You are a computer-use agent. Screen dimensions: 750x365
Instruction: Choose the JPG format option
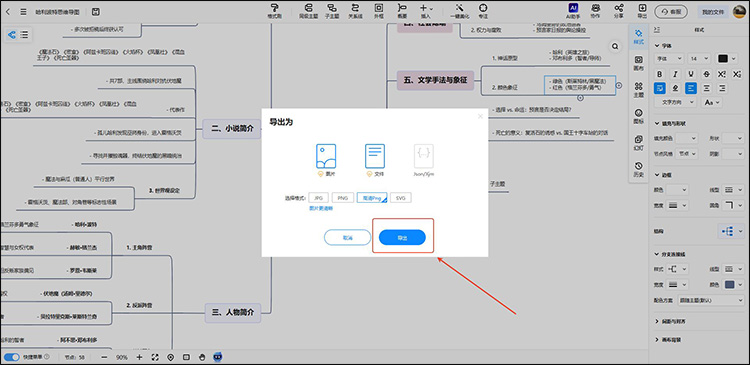click(x=319, y=198)
